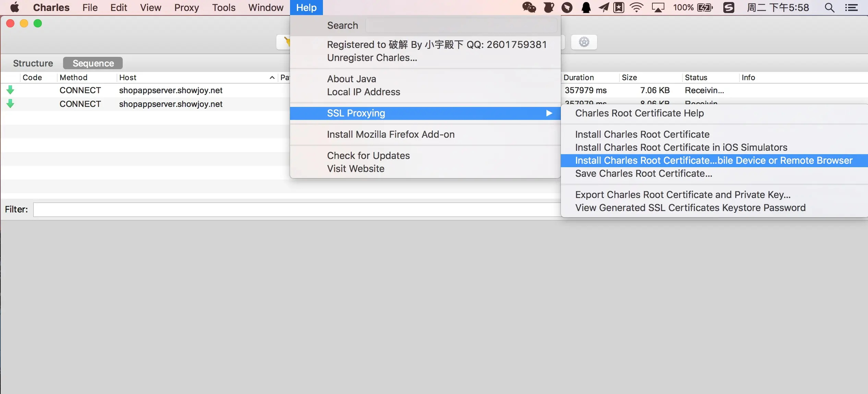The image size is (868, 394).
Task: Sort by the Host column header arrow
Action: pos(272,78)
